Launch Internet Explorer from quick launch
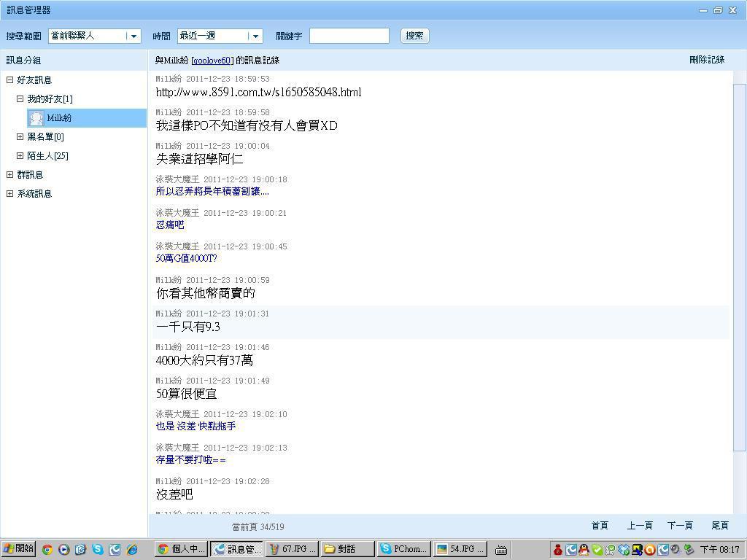747x560 pixels. pyautogui.click(x=132, y=550)
